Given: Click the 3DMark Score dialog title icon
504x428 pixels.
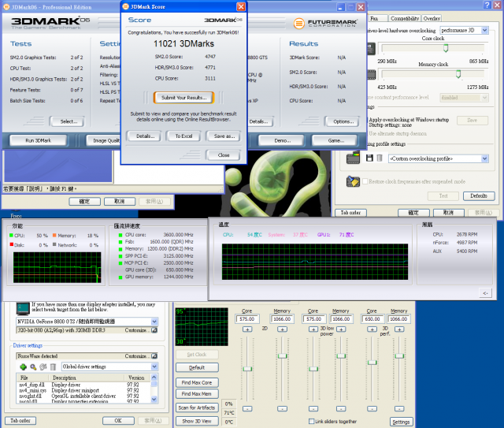Looking at the screenshot, I should click(126, 6).
